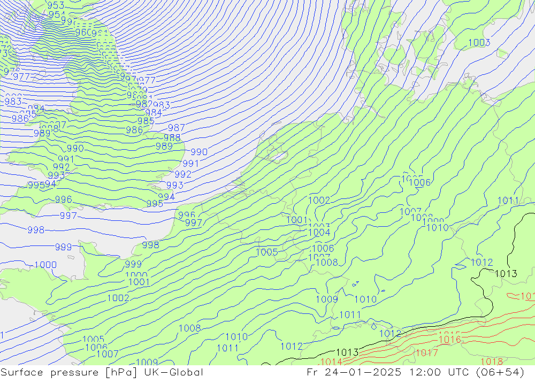Click the red 1017 isobar label
Image resolution: width=535 pixels, height=392 pixels.
(x=426, y=352)
